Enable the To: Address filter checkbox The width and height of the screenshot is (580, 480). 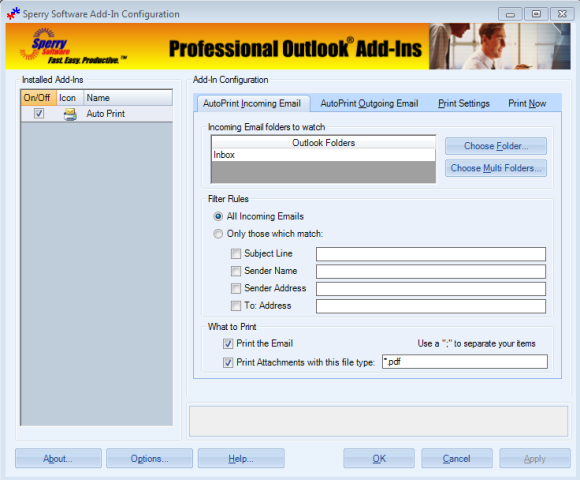point(236,306)
